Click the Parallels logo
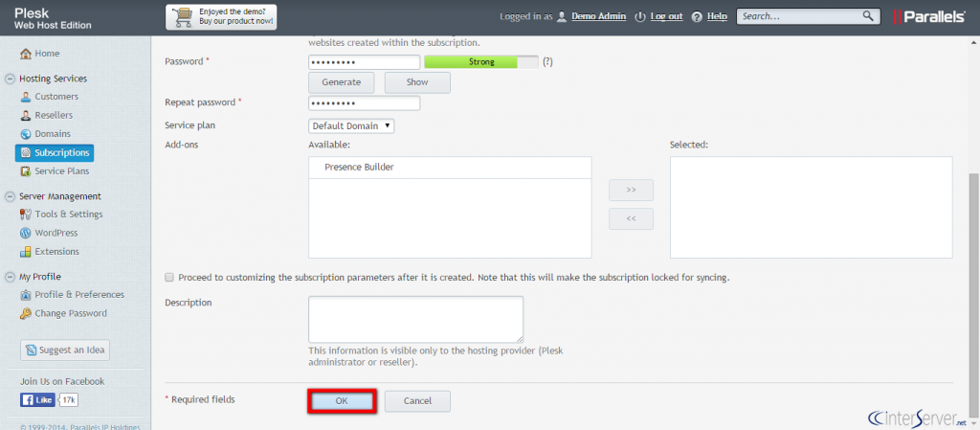Screen dimensions: 980x430 (x=929, y=17)
